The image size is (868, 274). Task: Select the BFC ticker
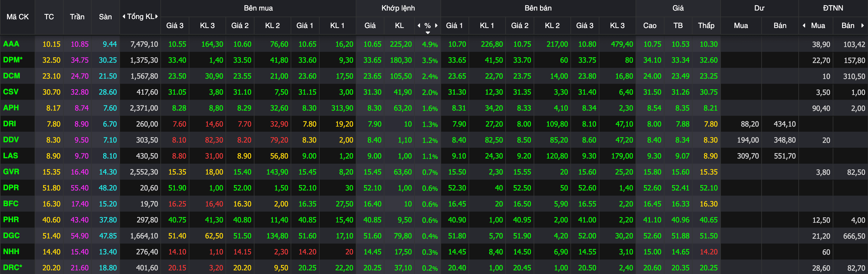[11, 203]
